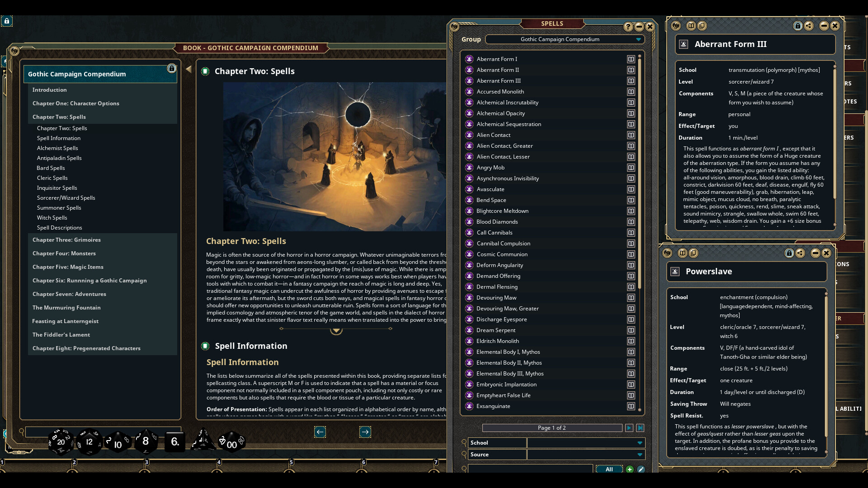The image size is (868, 488).
Task: Click the percentile 00 die
Action: [x=231, y=442]
